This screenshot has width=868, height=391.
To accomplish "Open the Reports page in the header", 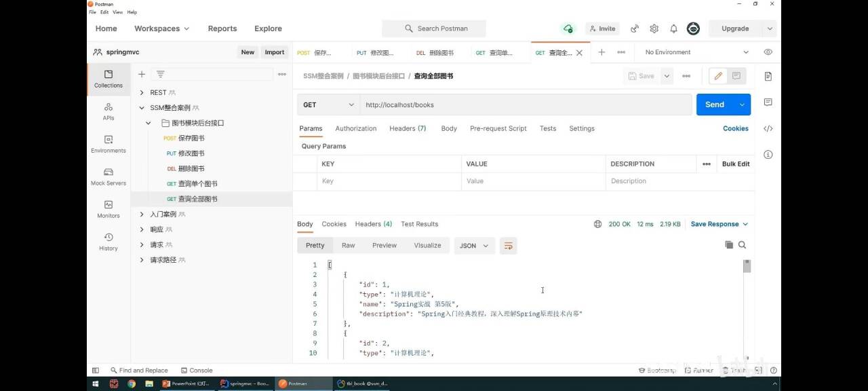I will [x=222, y=29].
